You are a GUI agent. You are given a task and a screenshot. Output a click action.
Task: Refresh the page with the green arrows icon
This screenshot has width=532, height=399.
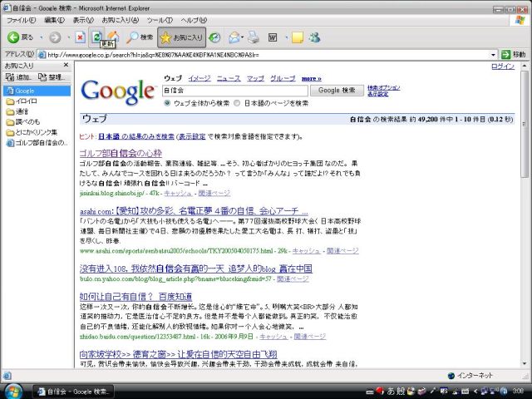(x=96, y=37)
